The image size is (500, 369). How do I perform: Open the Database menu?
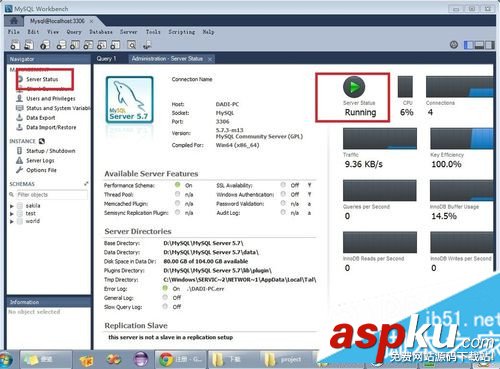point(101,32)
